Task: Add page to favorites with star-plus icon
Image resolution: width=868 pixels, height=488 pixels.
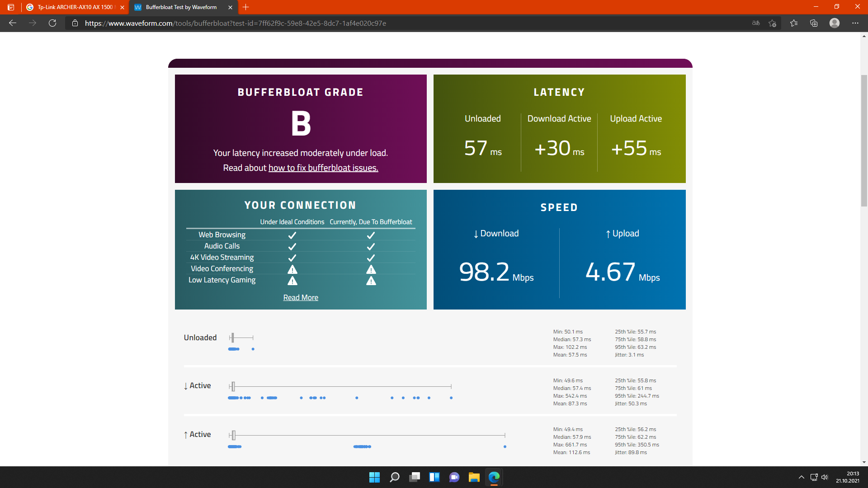Action: 772,23
